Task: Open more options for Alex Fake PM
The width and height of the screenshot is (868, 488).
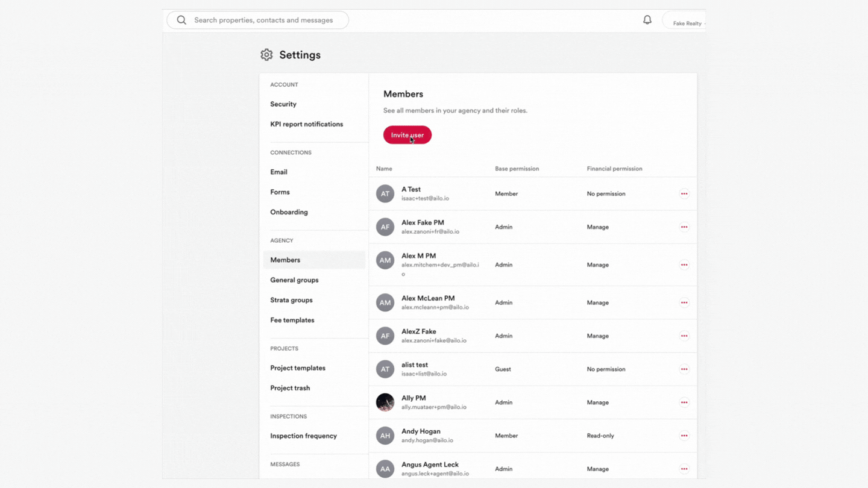Action: coord(684,227)
